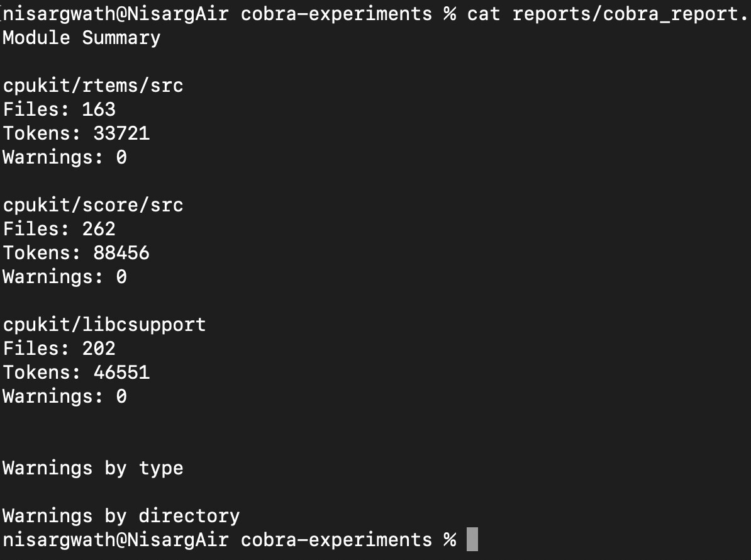This screenshot has height=560, width=751.
Task: Click the "Tokens: 33721" line
Action: [x=76, y=133]
